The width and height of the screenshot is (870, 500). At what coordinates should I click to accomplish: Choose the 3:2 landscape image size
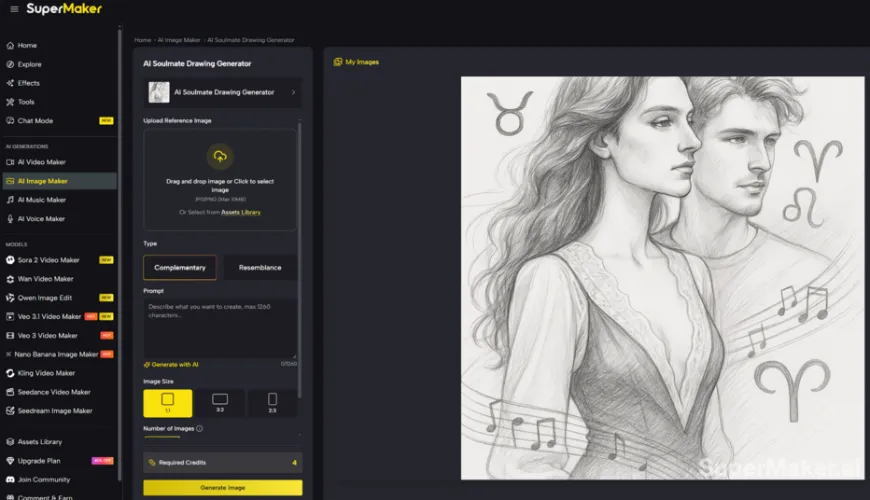point(220,402)
